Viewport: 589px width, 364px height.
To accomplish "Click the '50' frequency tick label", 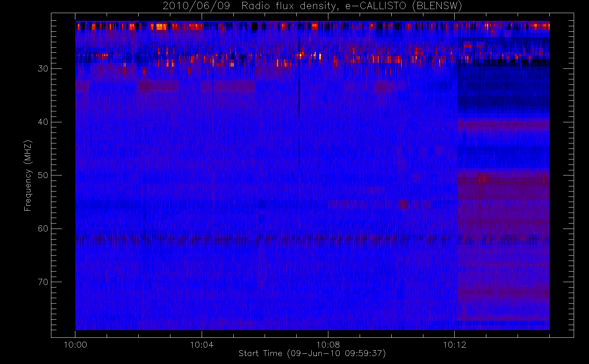I will pyautogui.click(x=43, y=175).
